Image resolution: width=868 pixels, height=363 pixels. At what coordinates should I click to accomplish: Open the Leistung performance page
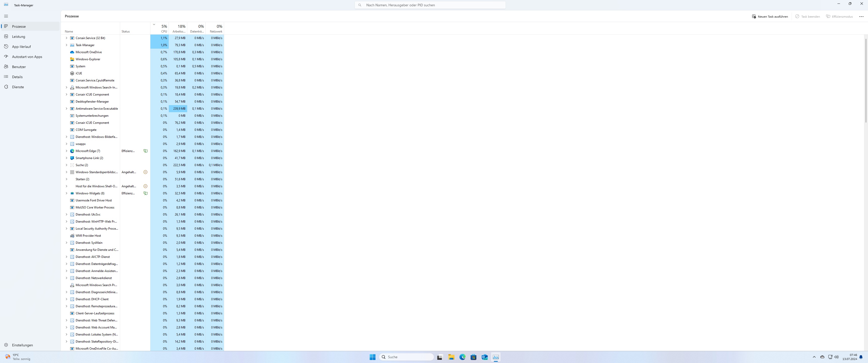(18, 36)
